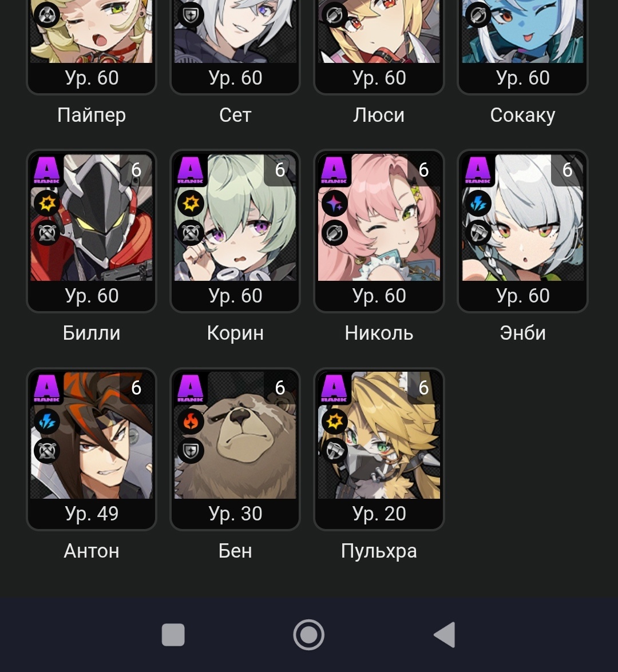Open the Пульхра character card
The height and width of the screenshot is (672, 618).
(x=379, y=449)
